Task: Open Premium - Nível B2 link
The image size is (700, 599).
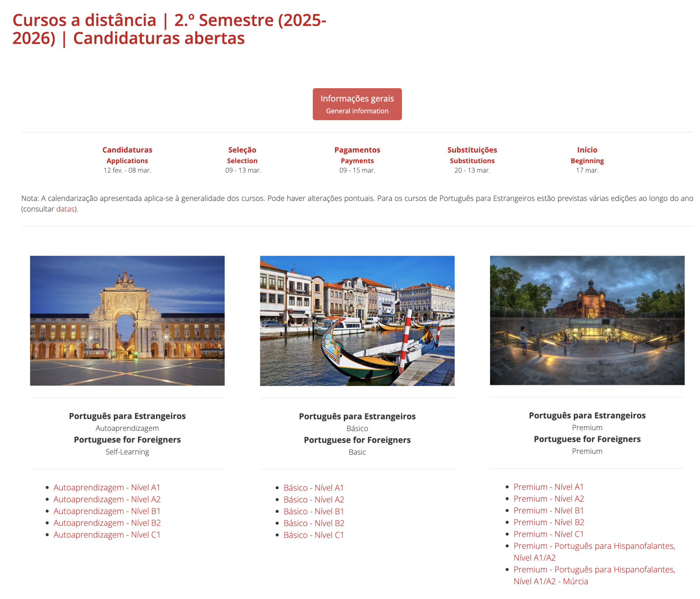Action: [x=548, y=522]
